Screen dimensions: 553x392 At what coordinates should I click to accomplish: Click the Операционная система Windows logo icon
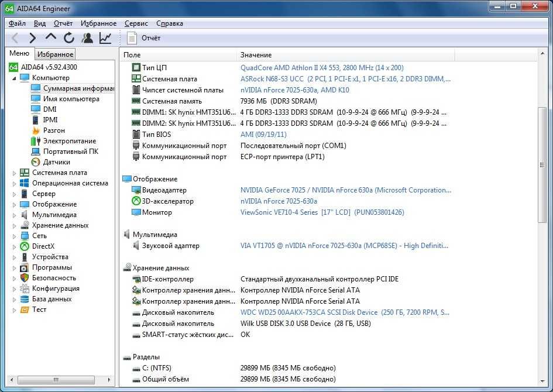pyautogui.click(x=25, y=183)
